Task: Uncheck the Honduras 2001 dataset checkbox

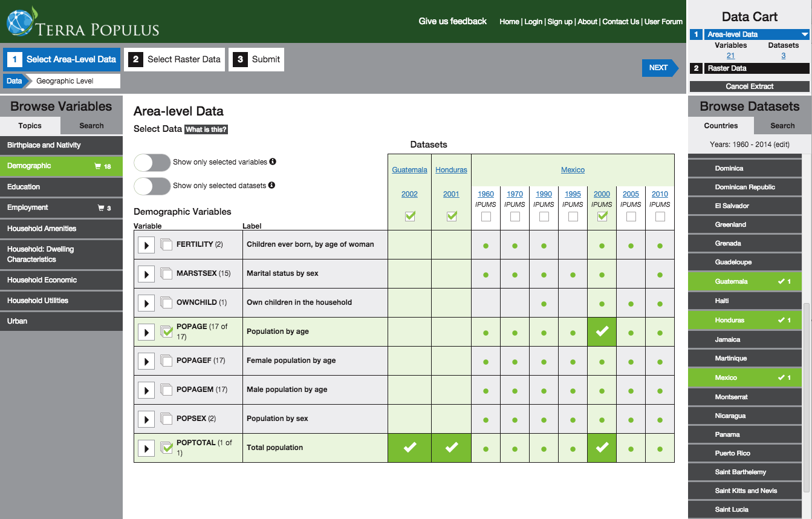Action: coord(451,216)
